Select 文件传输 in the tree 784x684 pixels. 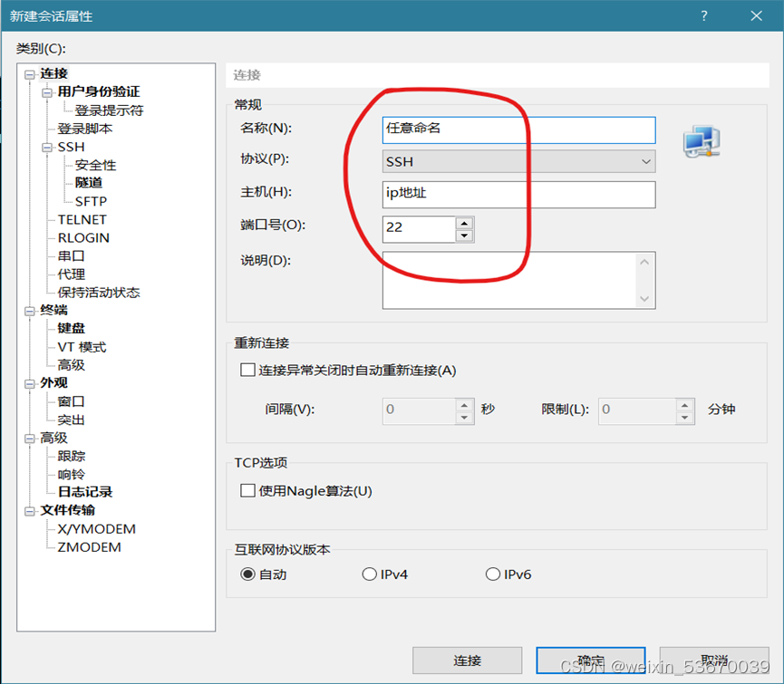[67, 511]
